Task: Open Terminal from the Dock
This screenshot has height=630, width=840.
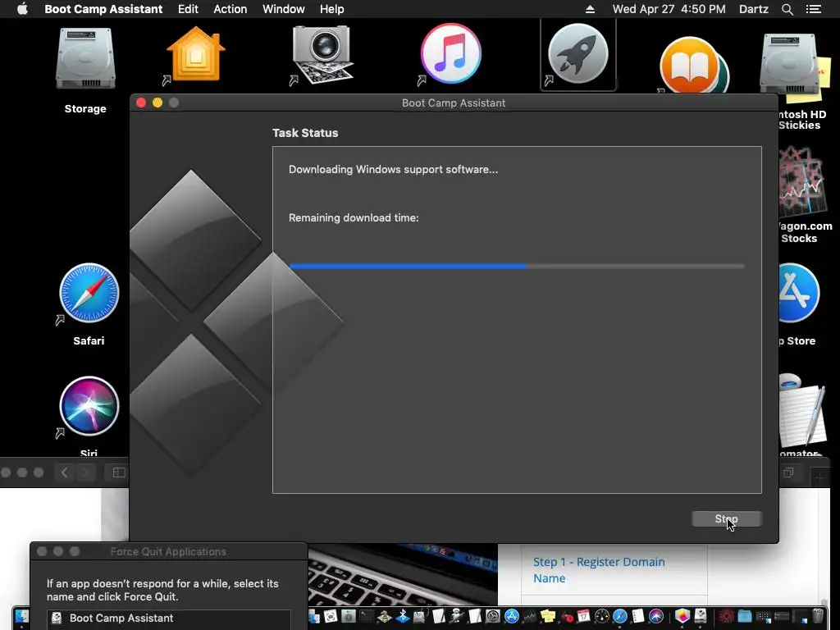Action: coord(367,616)
